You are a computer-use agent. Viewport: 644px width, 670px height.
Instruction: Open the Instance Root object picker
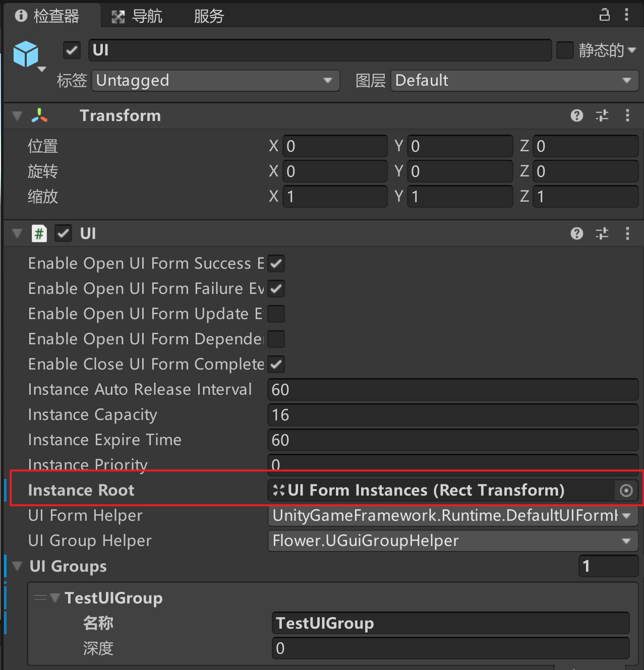(626, 491)
